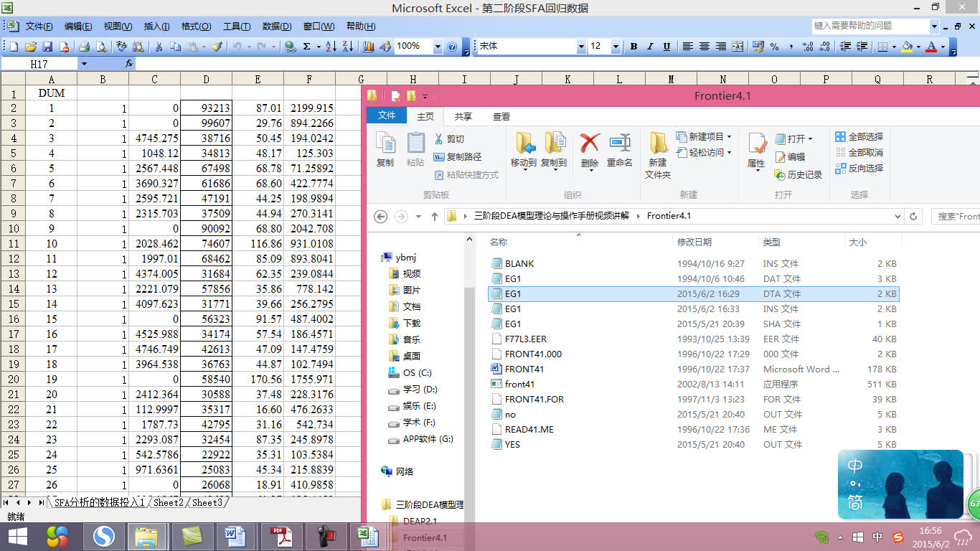This screenshot has height=551, width=980.
Task: Open the AutoSum dropdown arrow
Action: click(x=317, y=47)
